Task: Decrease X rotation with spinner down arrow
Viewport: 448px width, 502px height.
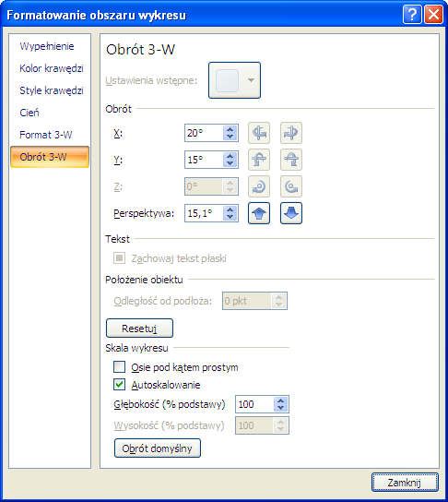Action: coord(230,137)
